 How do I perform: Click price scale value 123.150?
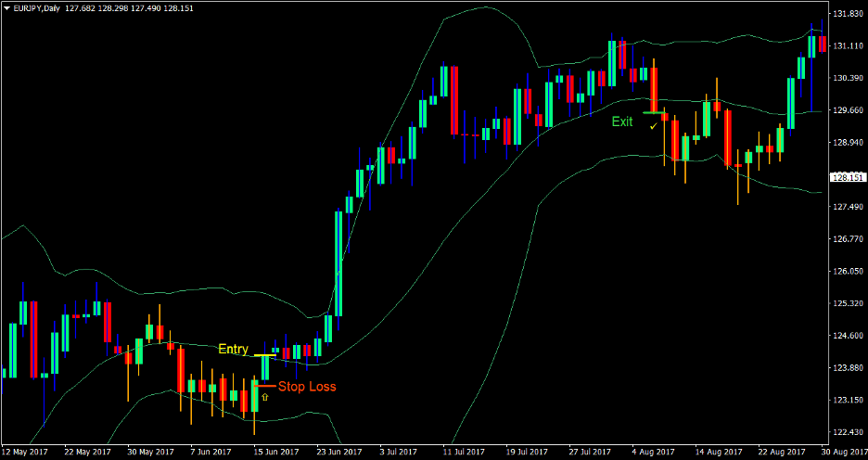point(848,400)
